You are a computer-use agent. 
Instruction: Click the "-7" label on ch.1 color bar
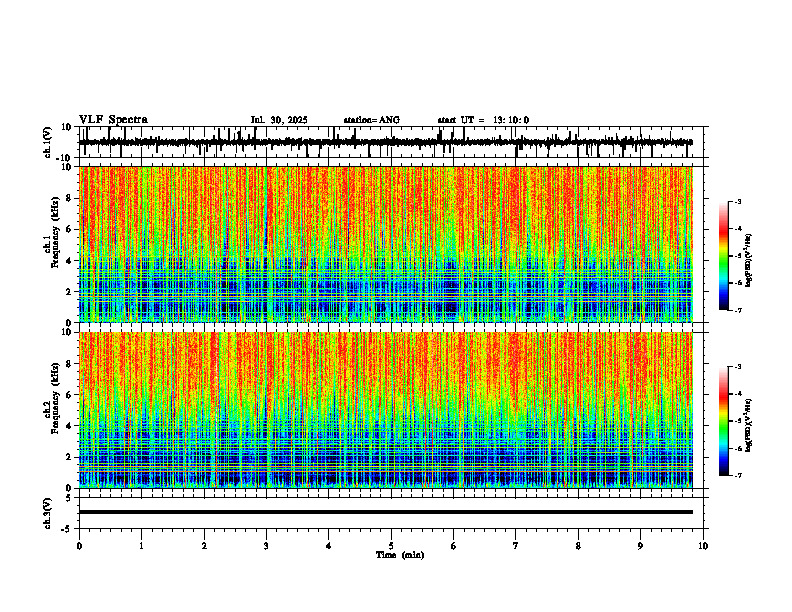(x=738, y=310)
